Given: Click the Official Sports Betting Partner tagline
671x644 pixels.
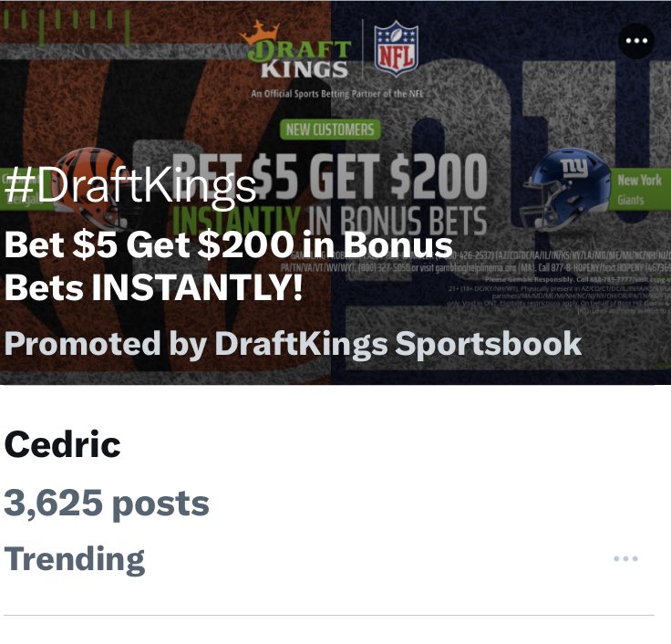Looking at the screenshot, I should [337, 94].
